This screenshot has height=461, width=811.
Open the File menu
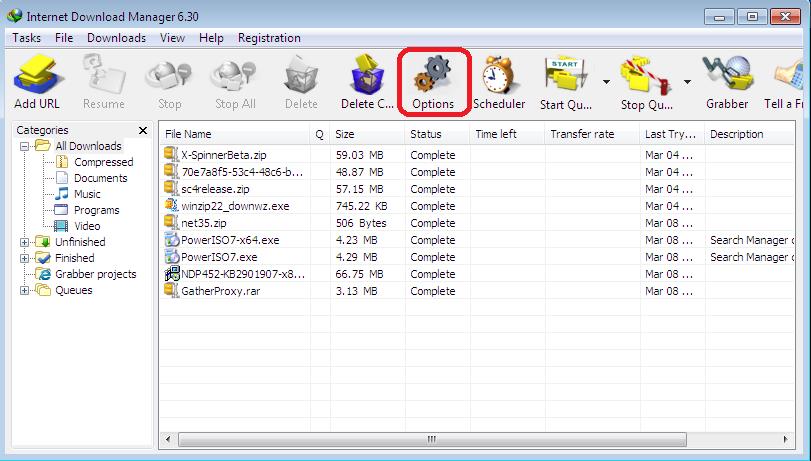click(x=64, y=38)
